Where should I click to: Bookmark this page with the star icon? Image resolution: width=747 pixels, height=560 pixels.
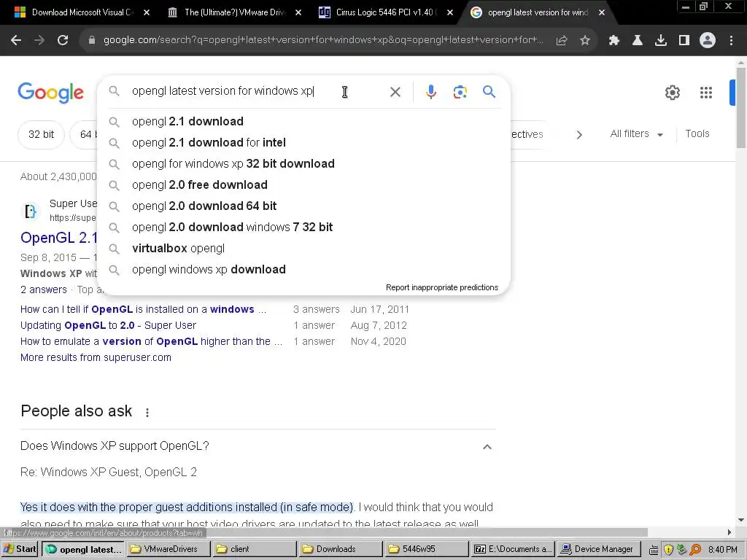pos(585,41)
